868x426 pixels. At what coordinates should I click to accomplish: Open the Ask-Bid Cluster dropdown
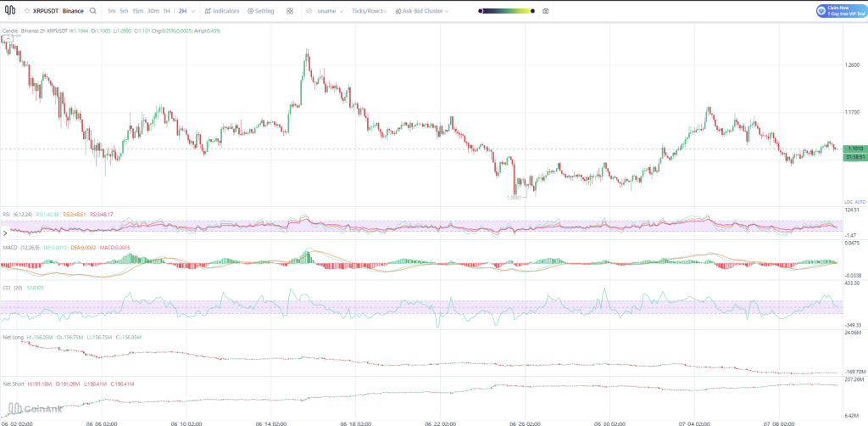point(422,11)
